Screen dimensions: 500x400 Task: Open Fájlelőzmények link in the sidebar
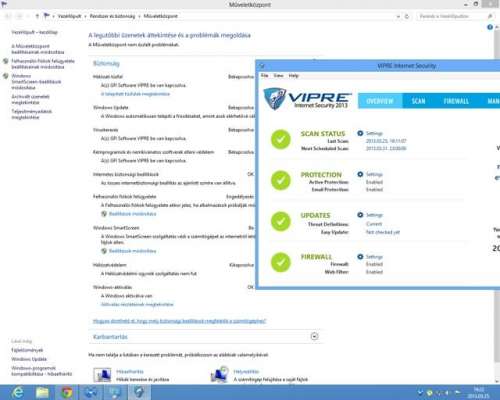pyautogui.click(x=27, y=350)
